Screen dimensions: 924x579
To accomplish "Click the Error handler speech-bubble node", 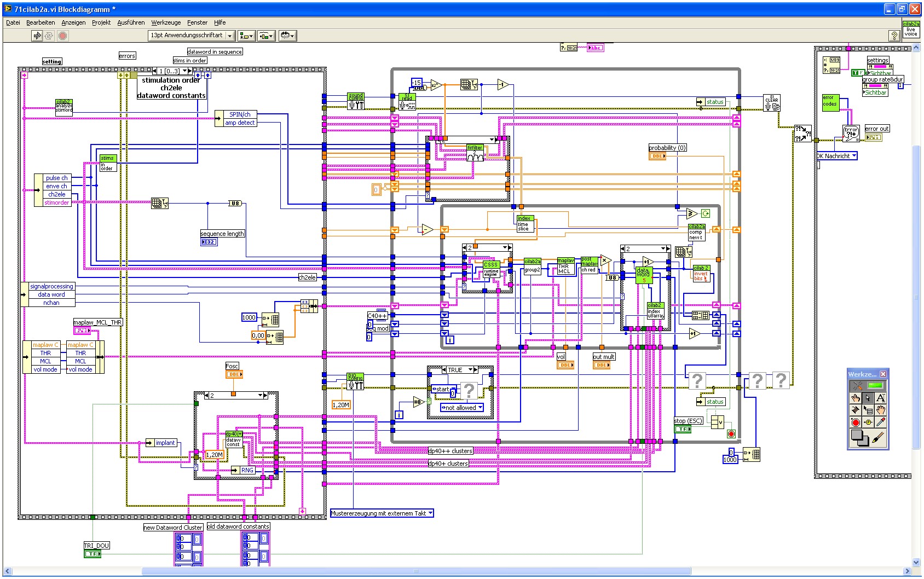I will [851, 134].
